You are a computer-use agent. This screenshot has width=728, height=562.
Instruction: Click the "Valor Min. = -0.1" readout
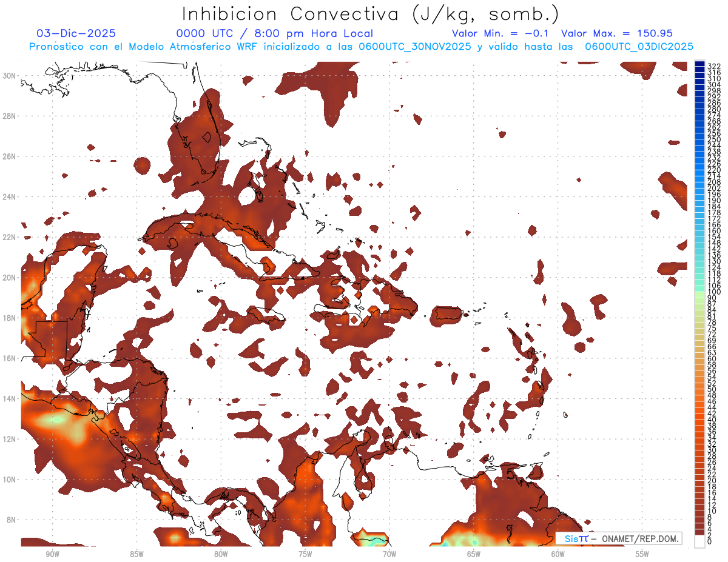click(500, 34)
